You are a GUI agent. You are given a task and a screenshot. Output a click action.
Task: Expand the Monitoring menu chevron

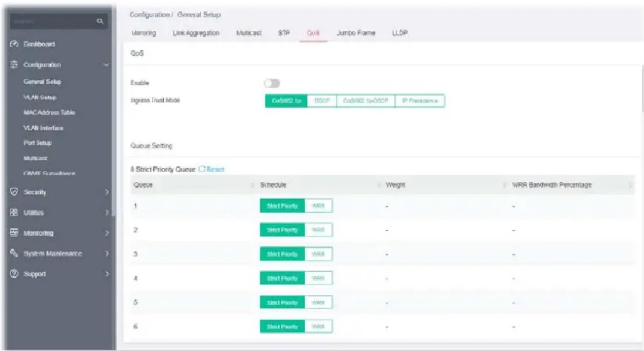click(x=107, y=233)
